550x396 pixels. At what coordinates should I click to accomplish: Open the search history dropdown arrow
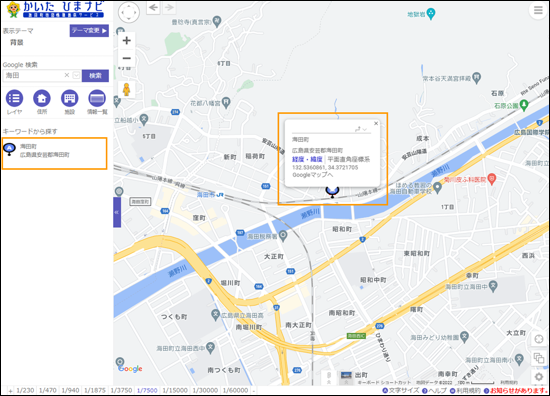coord(76,75)
